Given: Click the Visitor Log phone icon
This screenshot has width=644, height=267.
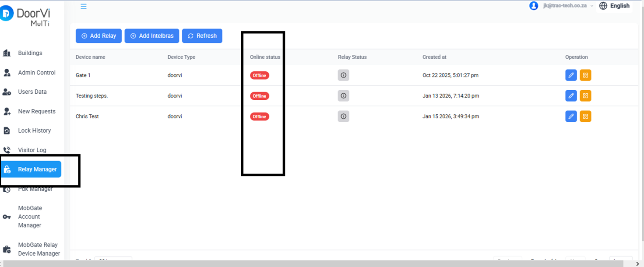Looking at the screenshot, I should click(7, 150).
